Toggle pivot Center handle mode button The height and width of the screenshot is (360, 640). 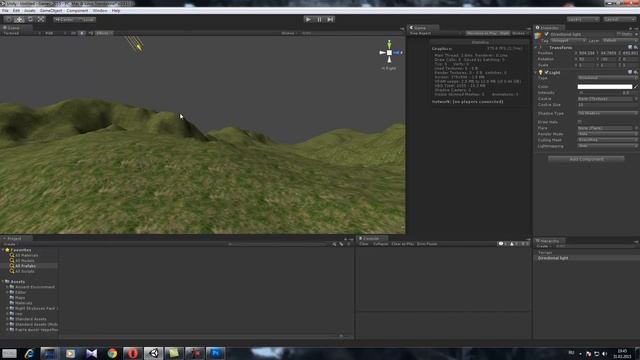click(65, 19)
